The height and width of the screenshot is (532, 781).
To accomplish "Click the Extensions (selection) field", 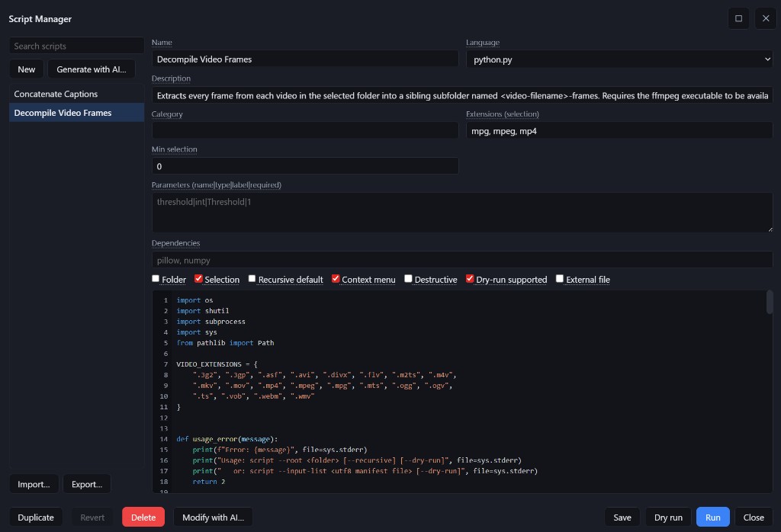I will [619, 130].
